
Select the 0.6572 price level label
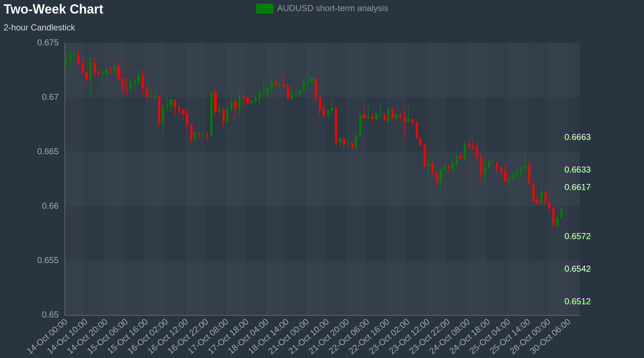point(577,237)
